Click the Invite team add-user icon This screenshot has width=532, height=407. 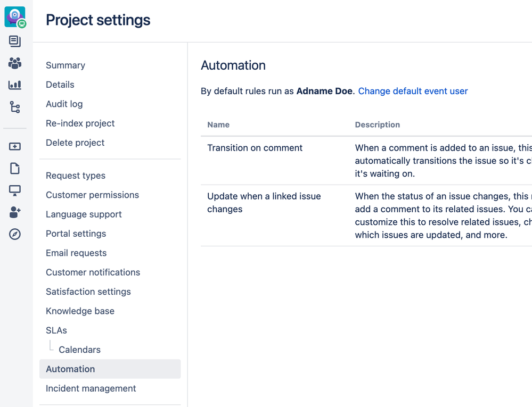click(15, 212)
